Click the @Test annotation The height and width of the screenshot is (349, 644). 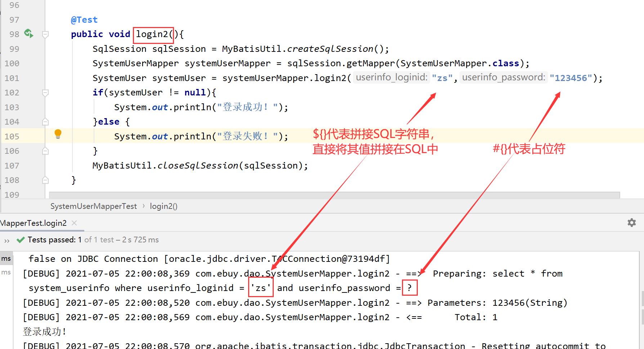[84, 20]
